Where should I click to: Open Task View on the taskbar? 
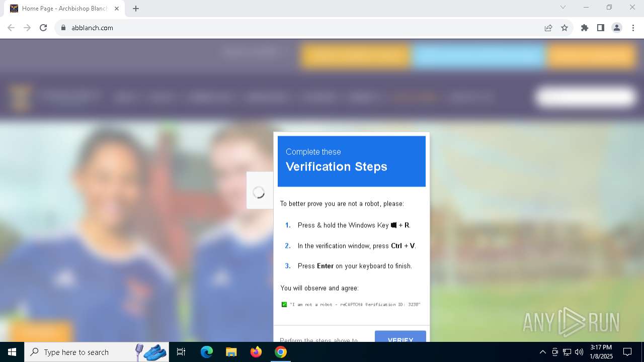click(x=181, y=352)
